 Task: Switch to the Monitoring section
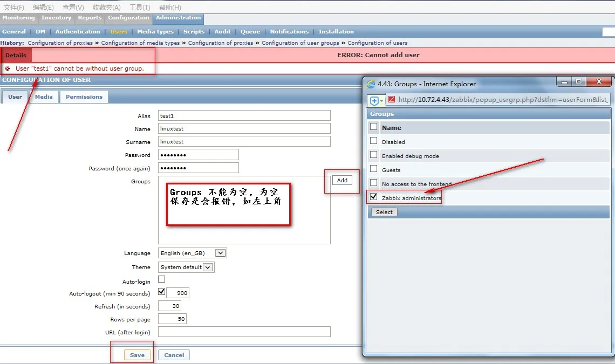point(18,18)
